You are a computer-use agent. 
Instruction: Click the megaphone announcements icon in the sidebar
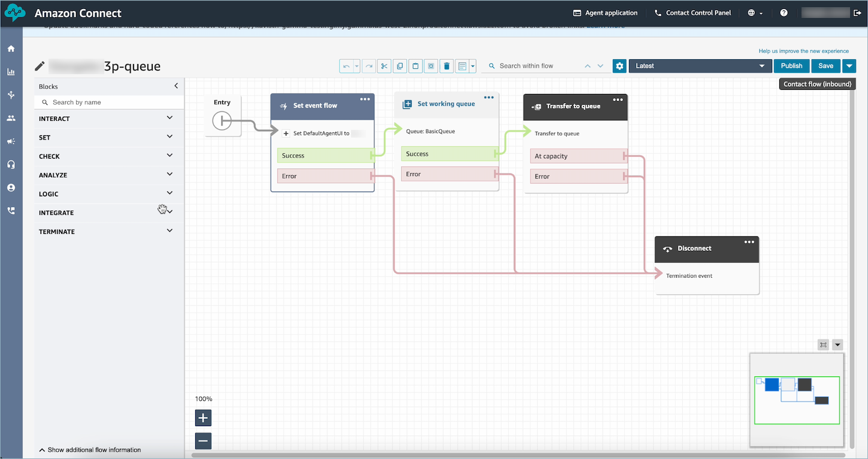point(11,141)
